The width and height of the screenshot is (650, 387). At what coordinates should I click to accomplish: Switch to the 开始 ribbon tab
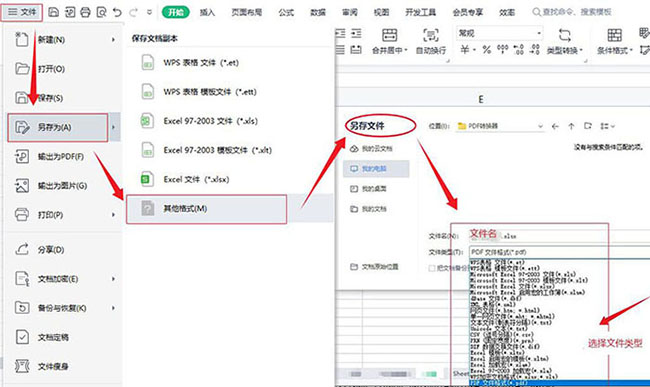tap(175, 12)
